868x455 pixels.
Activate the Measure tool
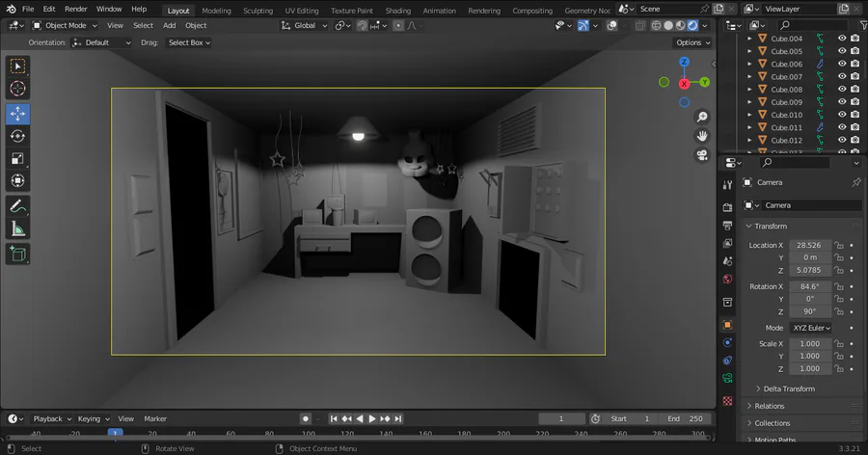pos(17,229)
